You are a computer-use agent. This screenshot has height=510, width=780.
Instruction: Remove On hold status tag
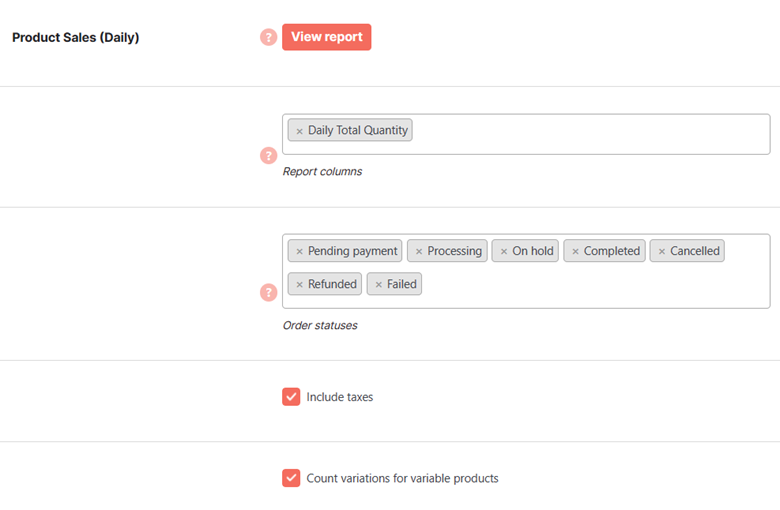(504, 252)
